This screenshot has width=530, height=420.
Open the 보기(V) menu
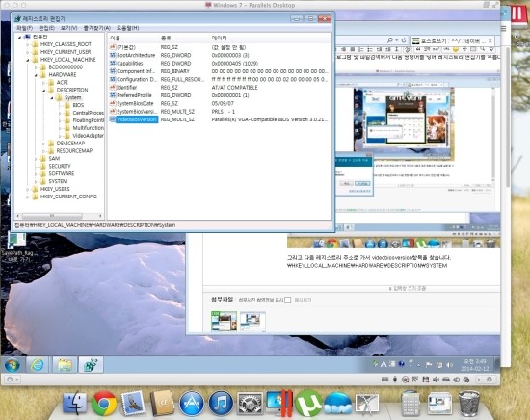[69, 28]
